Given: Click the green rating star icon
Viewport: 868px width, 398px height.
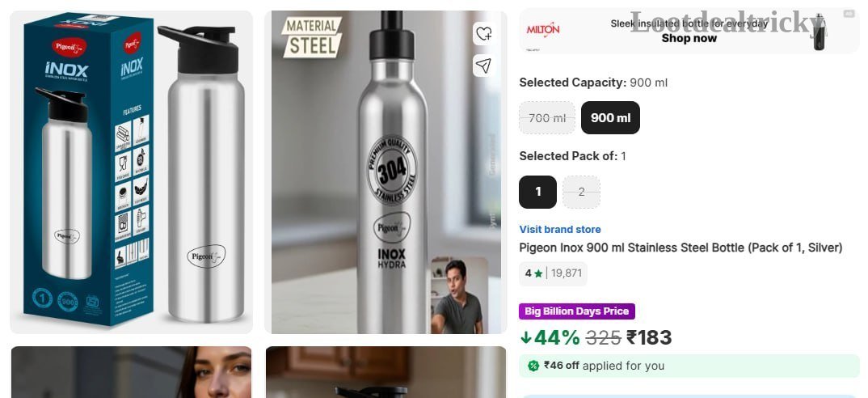Looking at the screenshot, I should tap(538, 273).
